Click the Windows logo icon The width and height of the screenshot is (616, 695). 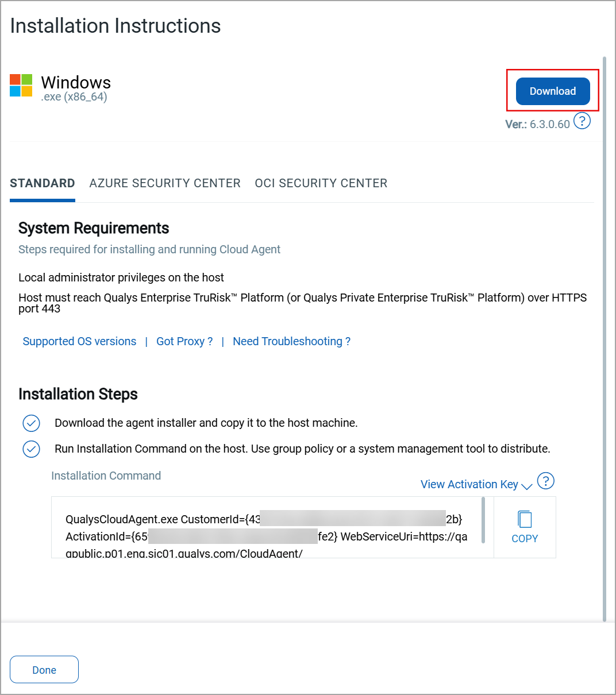(21, 86)
